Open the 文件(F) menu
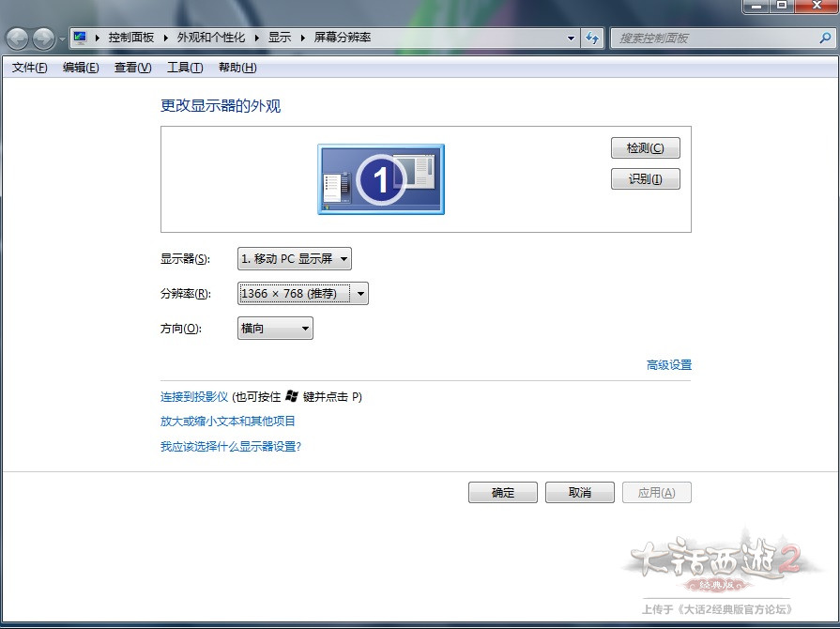 coord(29,68)
